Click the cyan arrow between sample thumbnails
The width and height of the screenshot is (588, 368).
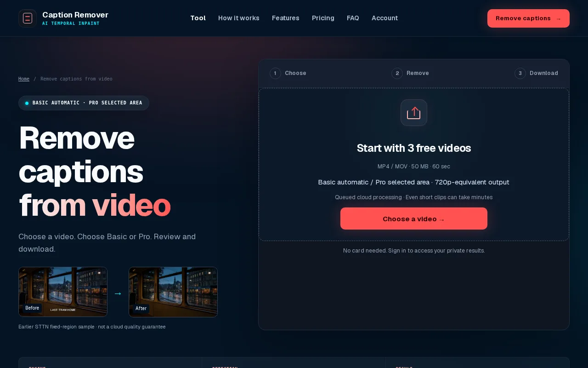pyautogui.click(x=118, y=293)
